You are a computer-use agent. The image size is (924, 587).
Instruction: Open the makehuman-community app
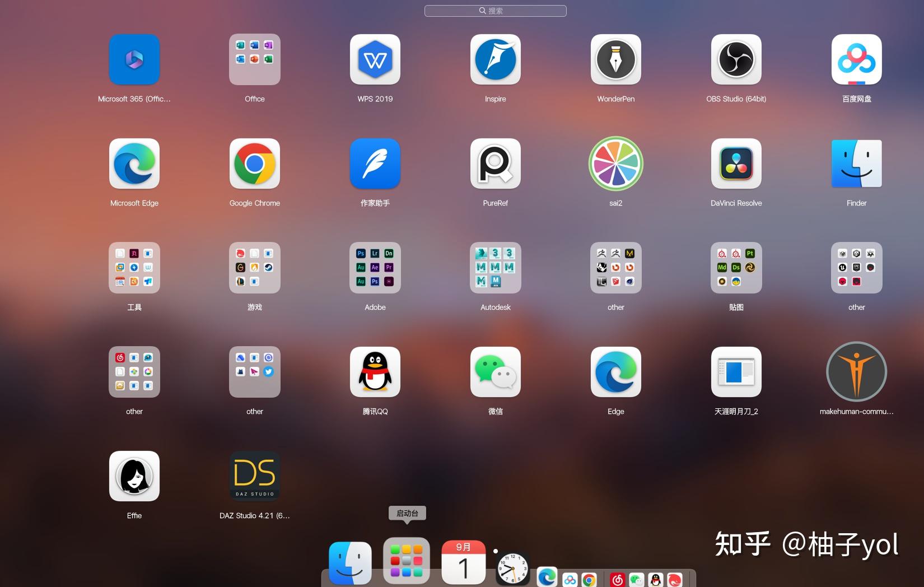click(x=856, y=372)
